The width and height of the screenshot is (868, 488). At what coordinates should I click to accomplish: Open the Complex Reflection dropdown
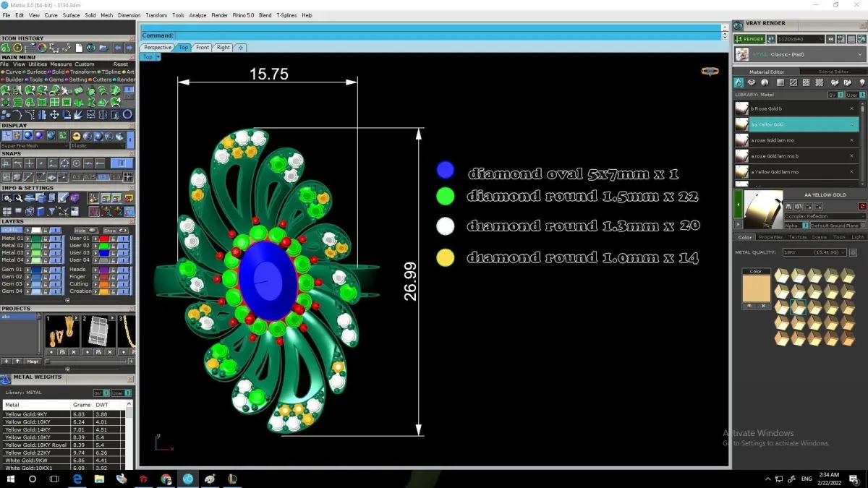tap(825, 216)
